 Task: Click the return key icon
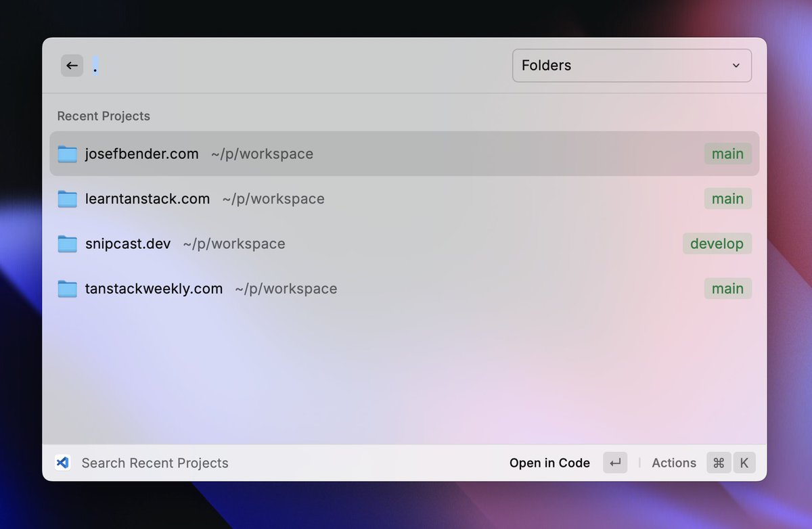615,463
